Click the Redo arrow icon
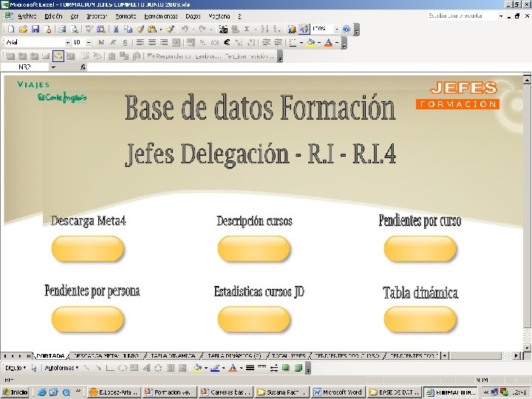This screenshot has width=532, height=399. (202, 29)
